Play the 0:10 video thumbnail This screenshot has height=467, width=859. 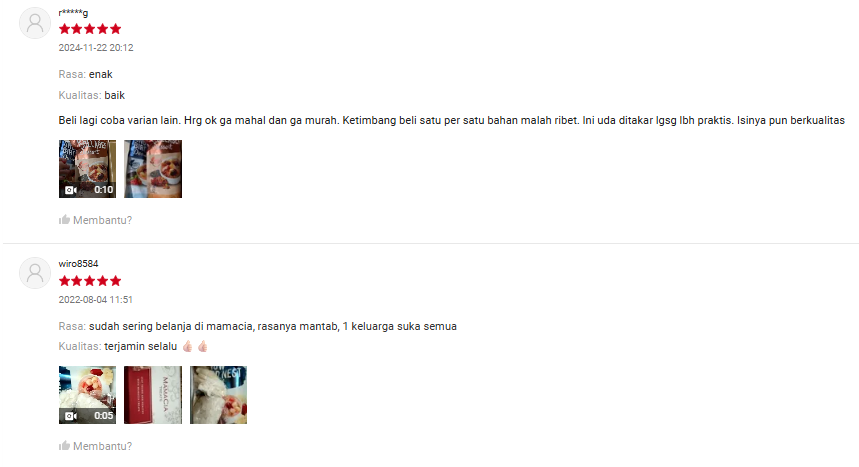coord(88,169)
